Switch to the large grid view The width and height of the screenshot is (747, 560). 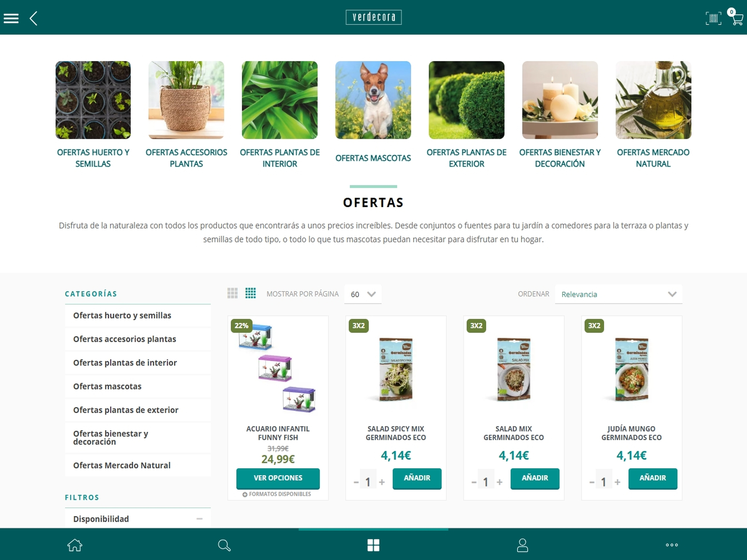[x=232, y=293]
